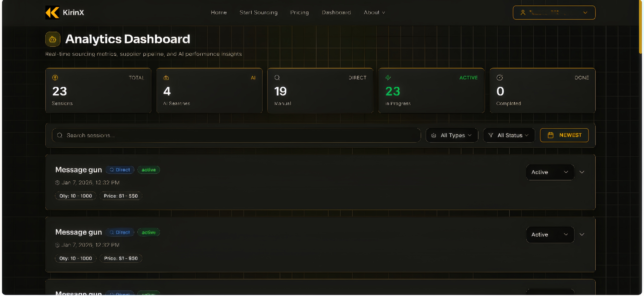Click the Active card lightning bolt icon
Viewport: 644px width, 296px height.
click(x=388, y=78)
